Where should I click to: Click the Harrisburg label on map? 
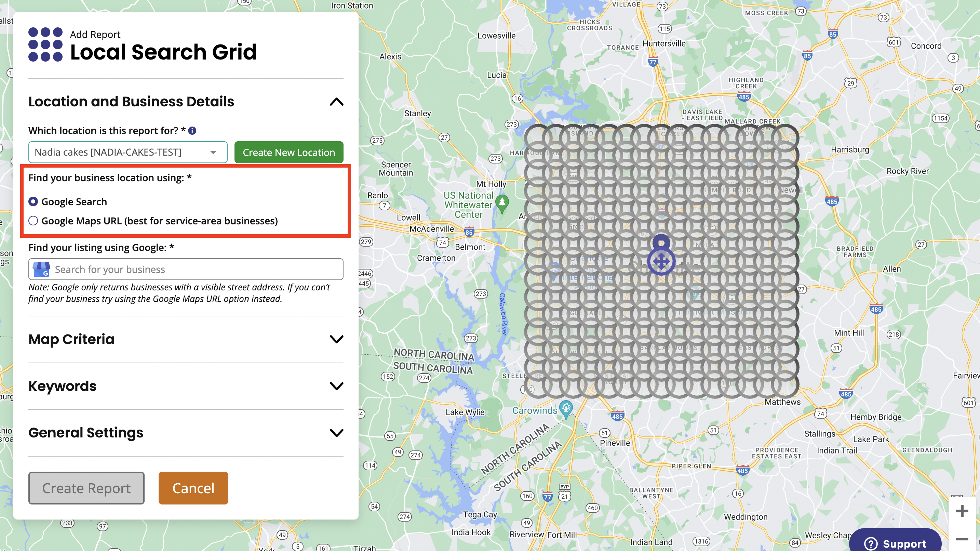(850, 150)
